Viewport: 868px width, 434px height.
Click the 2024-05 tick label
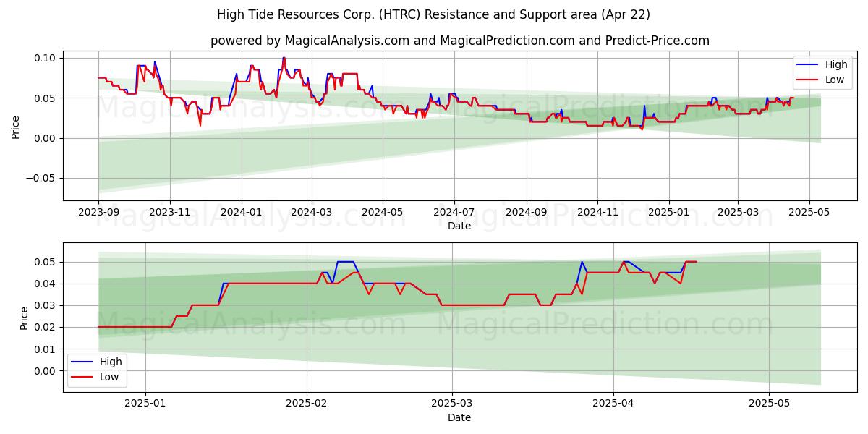[383, 212]
